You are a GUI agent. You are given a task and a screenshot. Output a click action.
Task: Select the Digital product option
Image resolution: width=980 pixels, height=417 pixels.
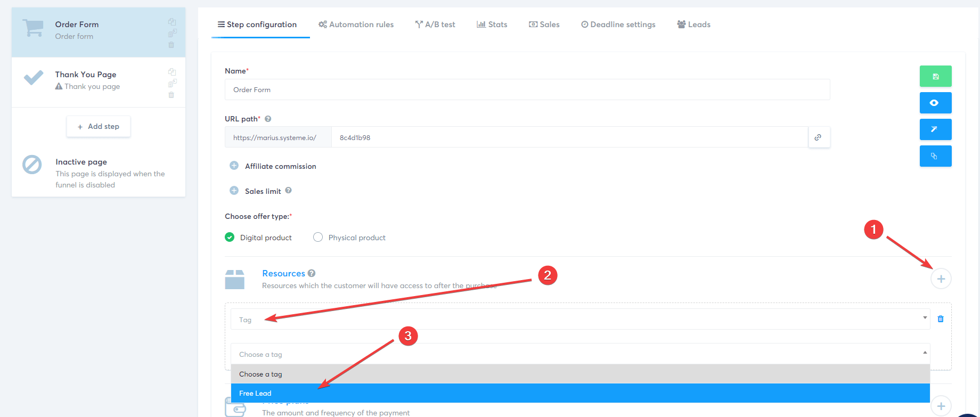230,237
